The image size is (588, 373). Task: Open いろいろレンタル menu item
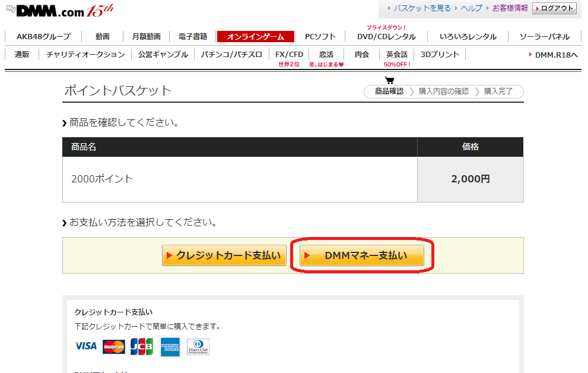click(x=468, y=36)
